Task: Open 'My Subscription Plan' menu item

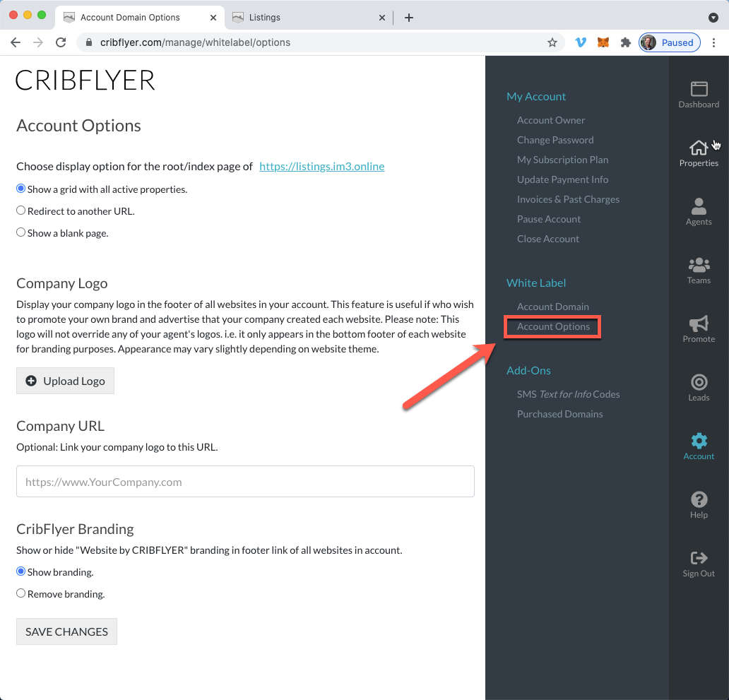Action: click(x=562, y=160)
